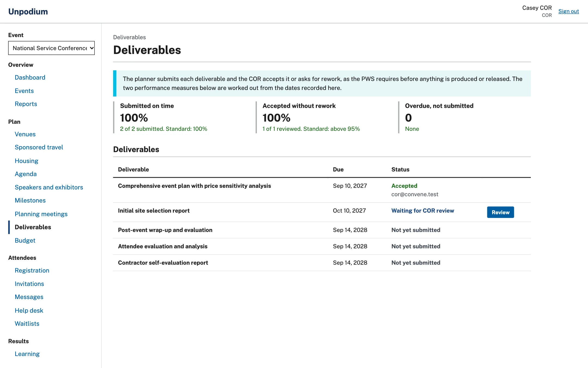Open Waitlists page
Viewport: 588px width, 368px height.
(27, 324)
